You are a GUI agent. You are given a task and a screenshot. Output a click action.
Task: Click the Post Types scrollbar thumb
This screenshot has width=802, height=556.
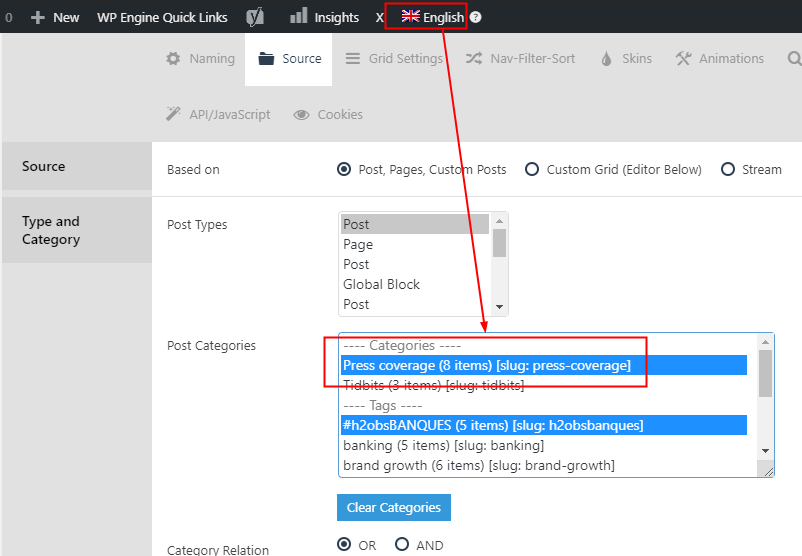tap(499, 243)
